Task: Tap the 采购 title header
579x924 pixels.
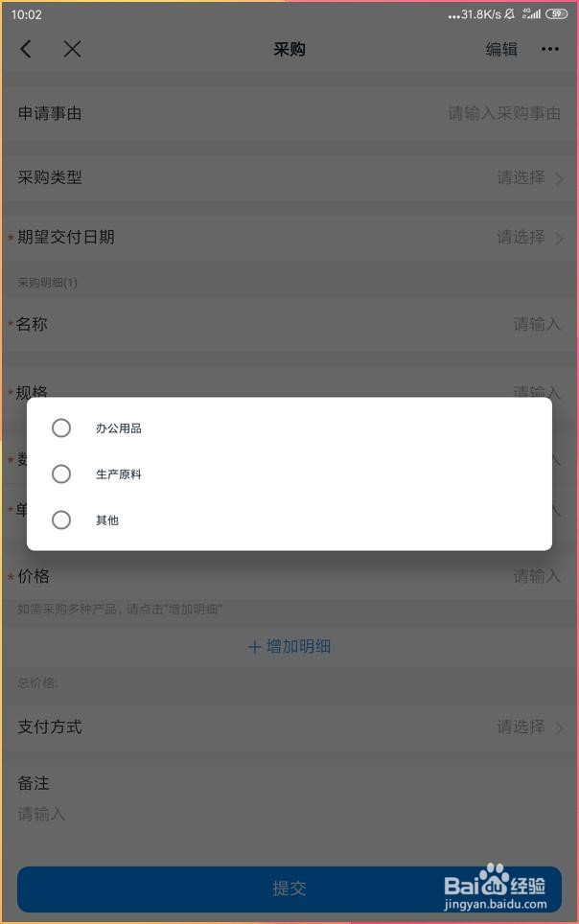Action: coord(289,49)
